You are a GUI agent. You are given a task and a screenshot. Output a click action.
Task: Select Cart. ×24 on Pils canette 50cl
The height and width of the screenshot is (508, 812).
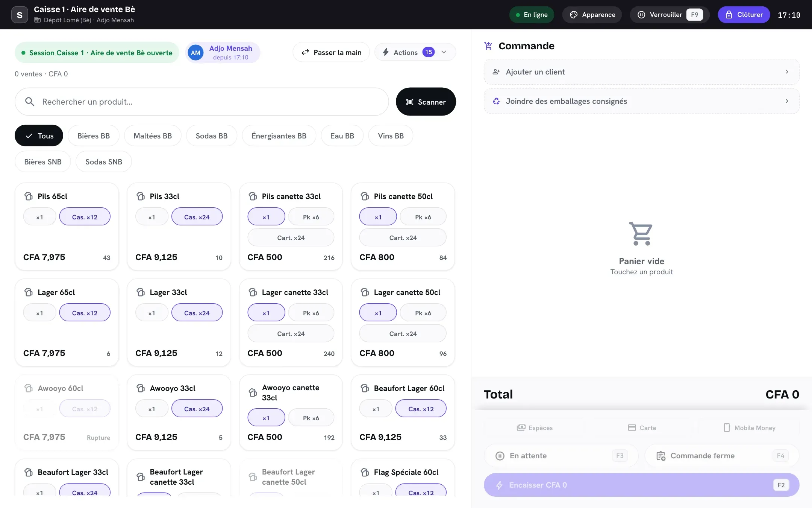point(403,237)
